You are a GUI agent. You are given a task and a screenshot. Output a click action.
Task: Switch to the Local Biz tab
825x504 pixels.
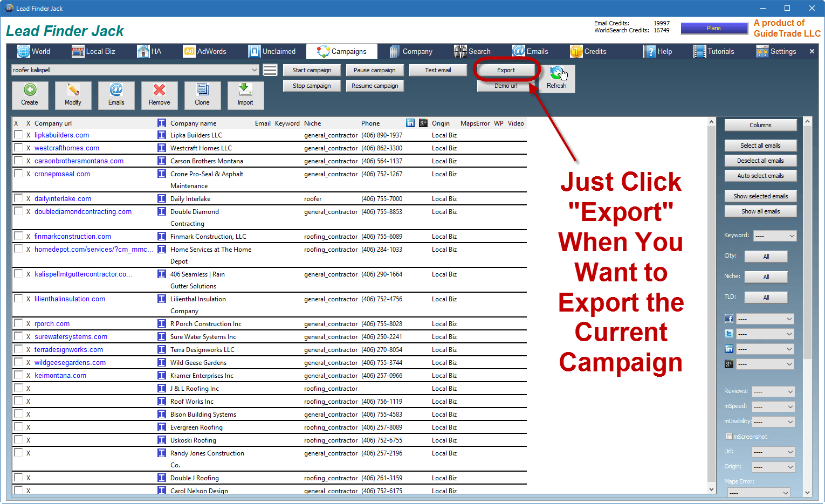tap(94, 51)
